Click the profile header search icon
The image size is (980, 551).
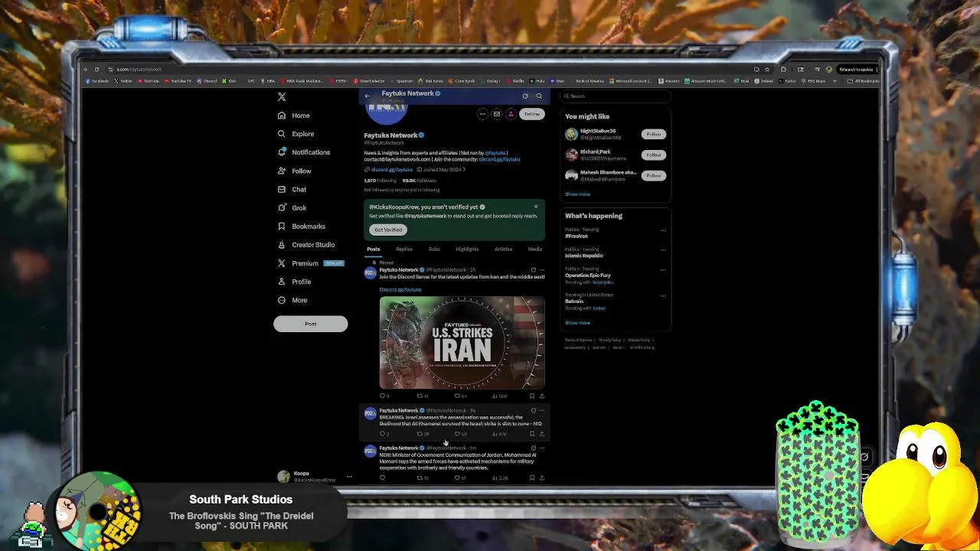[539, 96]
